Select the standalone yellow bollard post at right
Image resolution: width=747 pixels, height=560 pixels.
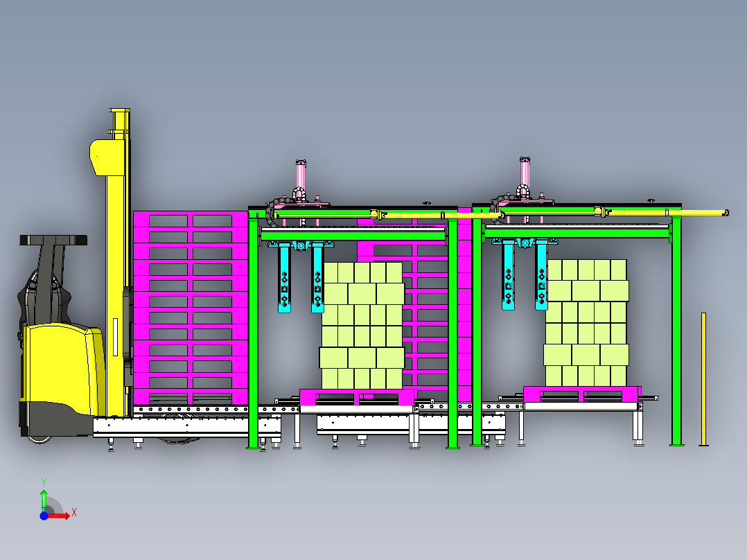[x=703, y=379]
